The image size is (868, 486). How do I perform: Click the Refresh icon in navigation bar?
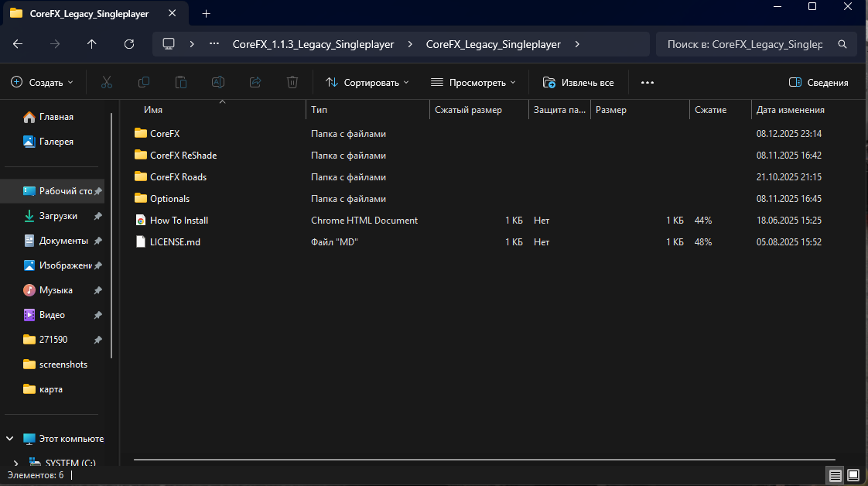129,44
